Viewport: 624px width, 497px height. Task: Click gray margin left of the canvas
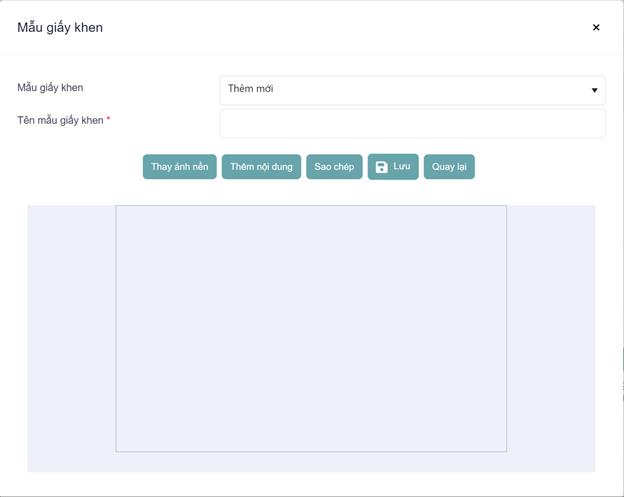[71, 330]
